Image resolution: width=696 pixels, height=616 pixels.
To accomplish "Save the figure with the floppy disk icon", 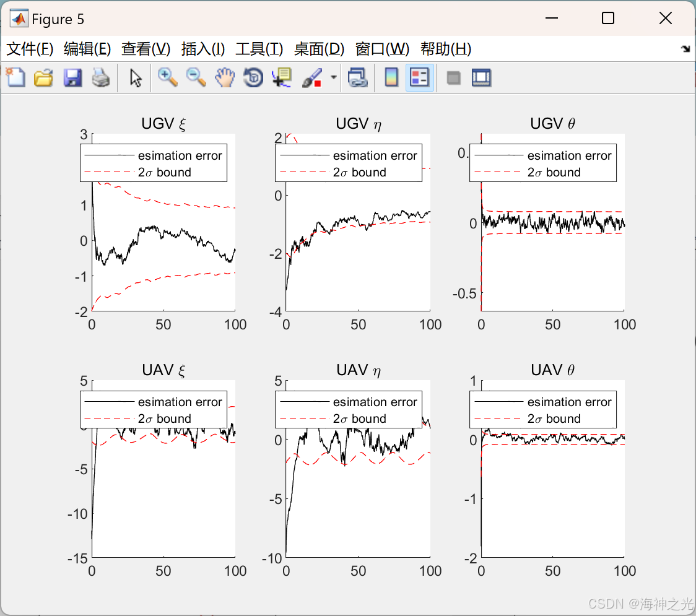I will [72, 77].
